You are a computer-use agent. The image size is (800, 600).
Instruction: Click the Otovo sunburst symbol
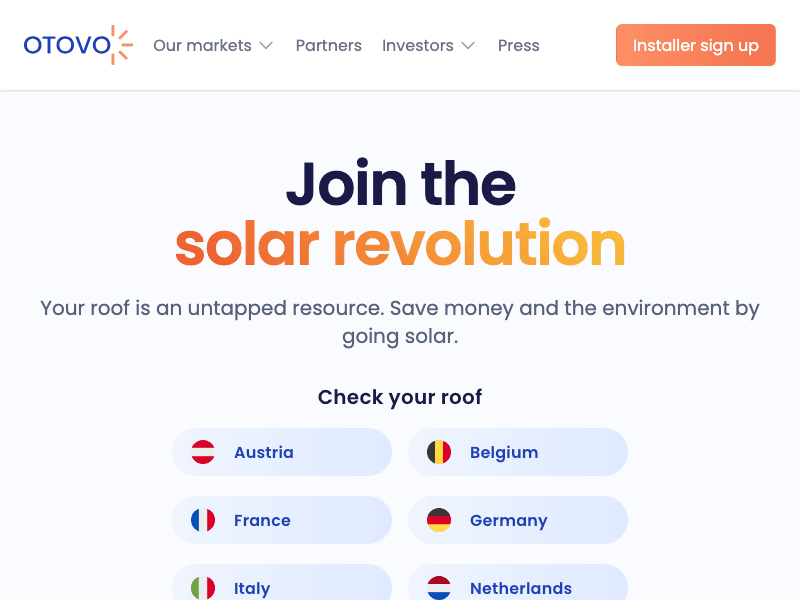pyautogui.click(x=122, y=45)
